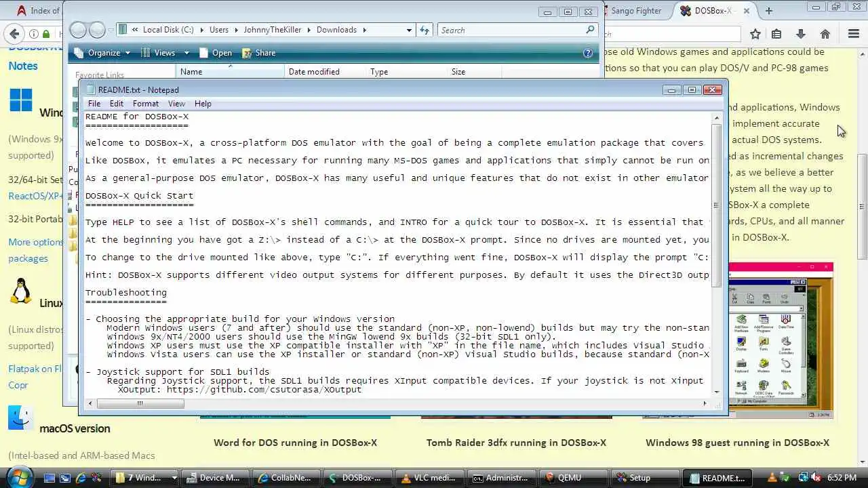This screenshot has width=868, height=488.
Task: Click the Linux penguin icon on webpage
Action: (x=21, y=291)
